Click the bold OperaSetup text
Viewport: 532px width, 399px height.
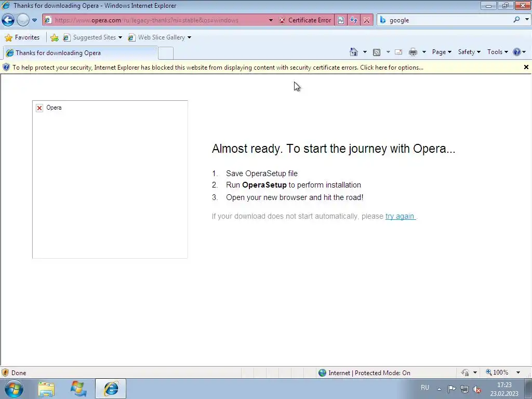[x=264, y=185]
